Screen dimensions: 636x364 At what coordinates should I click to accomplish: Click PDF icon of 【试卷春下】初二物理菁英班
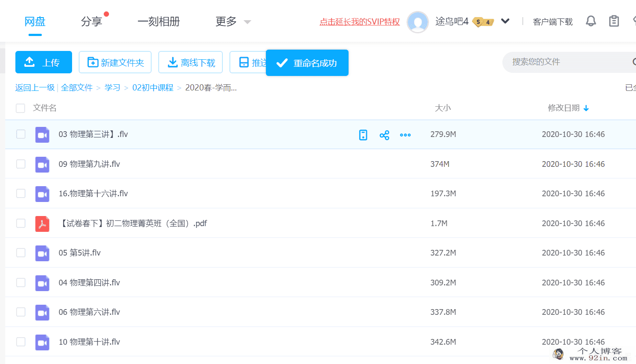click(42, 223)
